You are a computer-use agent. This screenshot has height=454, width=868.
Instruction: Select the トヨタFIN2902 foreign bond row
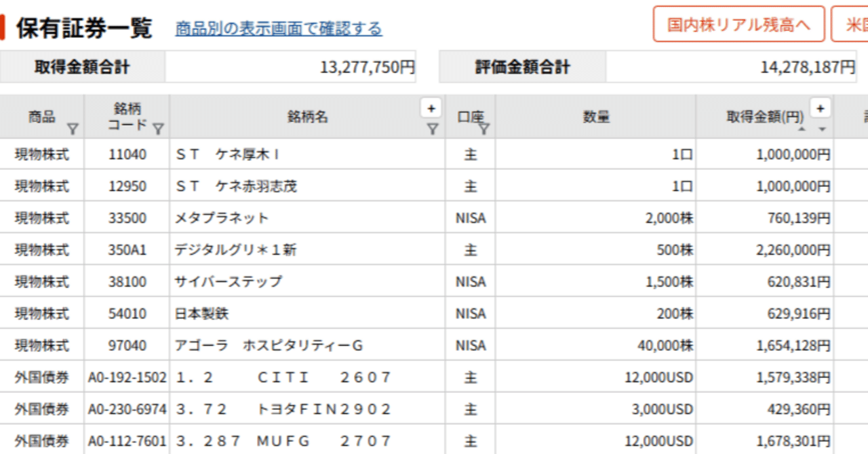pos(271,409)
